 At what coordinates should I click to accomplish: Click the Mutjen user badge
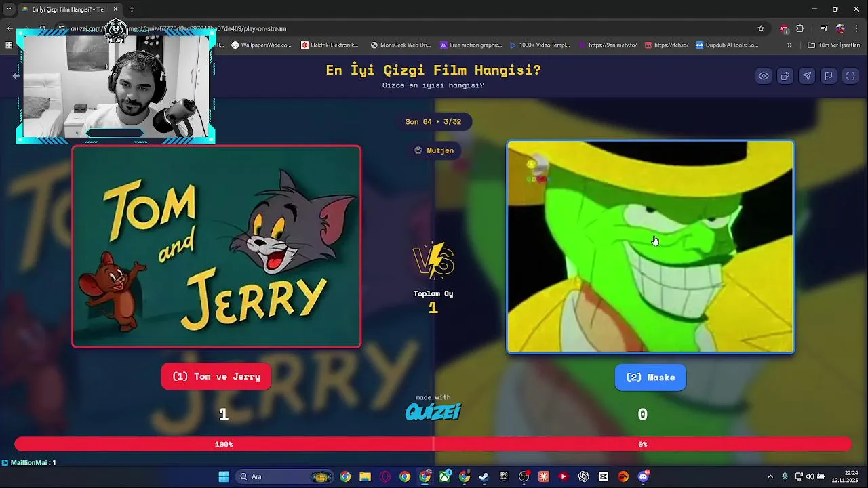pos(433,150)
